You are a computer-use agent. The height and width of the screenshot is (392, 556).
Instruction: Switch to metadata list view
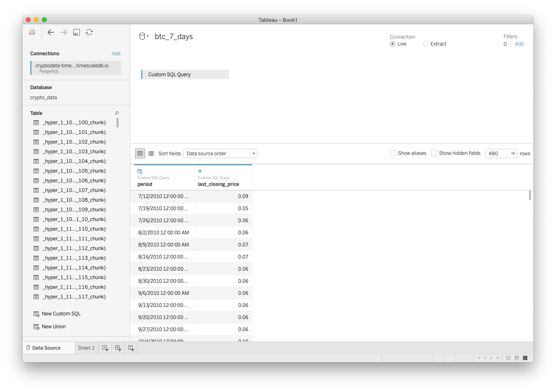(x=151, y=154)
